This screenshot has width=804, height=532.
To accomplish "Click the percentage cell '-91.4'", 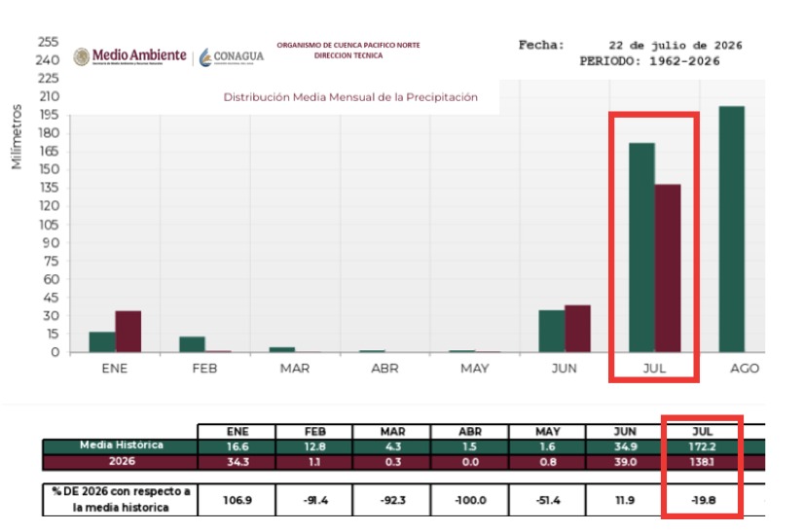I will point(314,500).
